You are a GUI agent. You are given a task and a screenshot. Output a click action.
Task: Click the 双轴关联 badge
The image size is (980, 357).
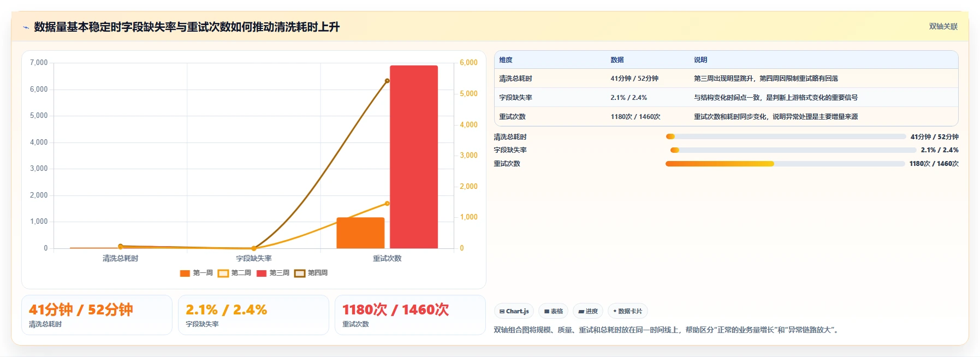tap(943, 26)
